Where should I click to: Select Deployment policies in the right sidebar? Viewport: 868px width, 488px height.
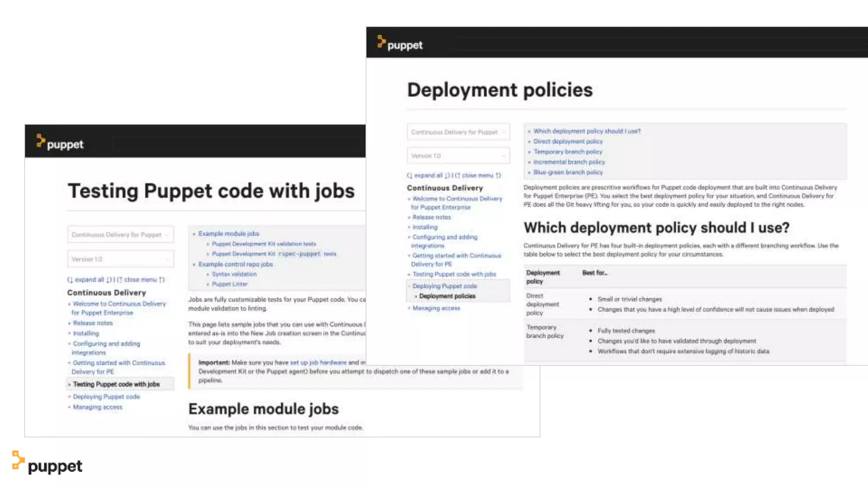point(447,296)
